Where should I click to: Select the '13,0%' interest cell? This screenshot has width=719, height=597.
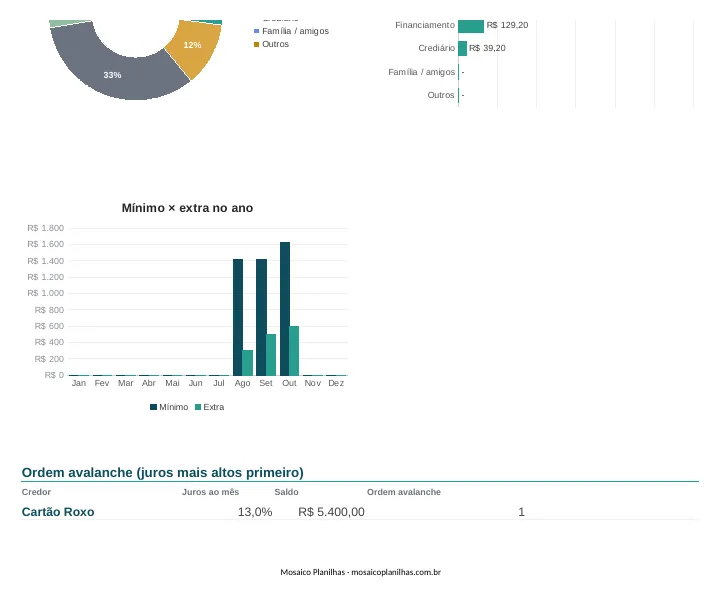255,512
